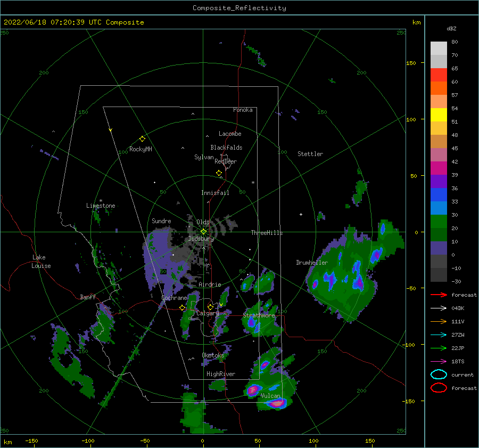Select the white 04DK arrow legend icon
This screenshot has height=448, width=479.
click(x=439, y=308)
